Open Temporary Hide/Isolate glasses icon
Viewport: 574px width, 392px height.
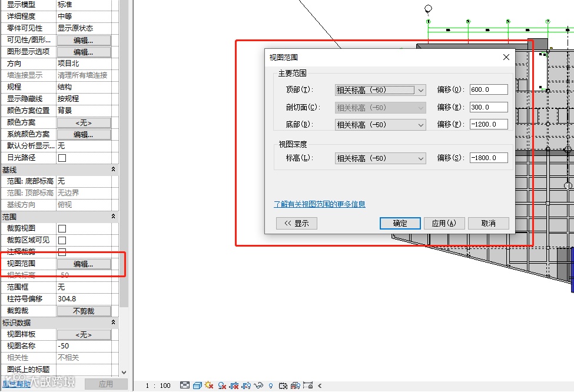click(x=258, y=386)
